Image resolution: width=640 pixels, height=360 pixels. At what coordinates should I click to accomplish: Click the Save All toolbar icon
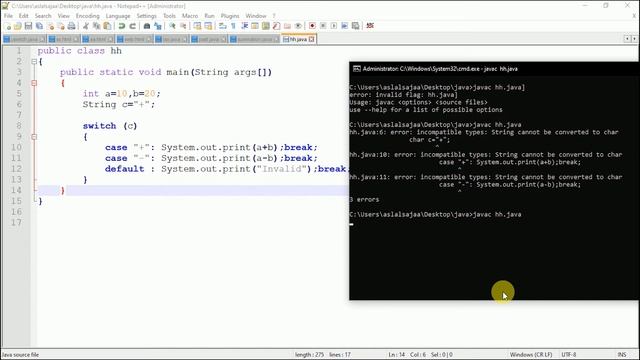pos(39,26)
